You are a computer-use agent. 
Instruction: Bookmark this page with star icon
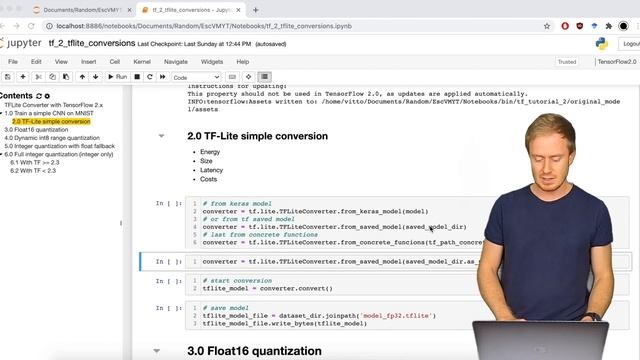coord(547,26)
